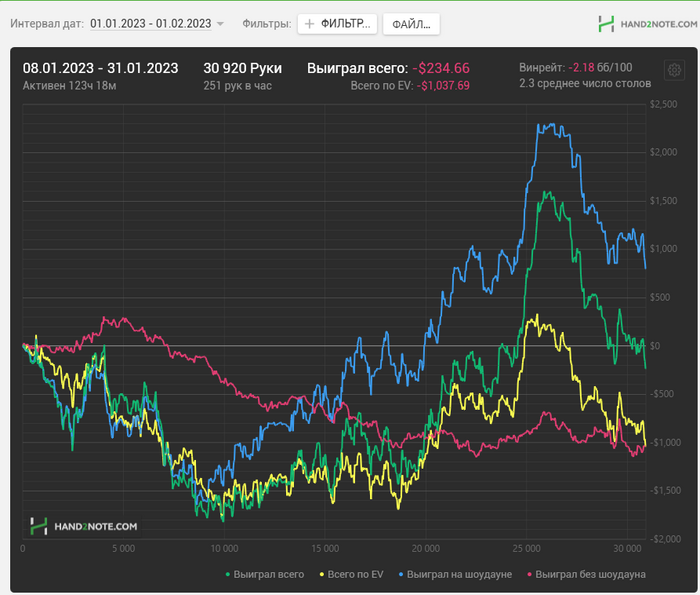Toggle the Выиграл без шоудауна legend series
700x595 pixels.
tap(586, 574)
